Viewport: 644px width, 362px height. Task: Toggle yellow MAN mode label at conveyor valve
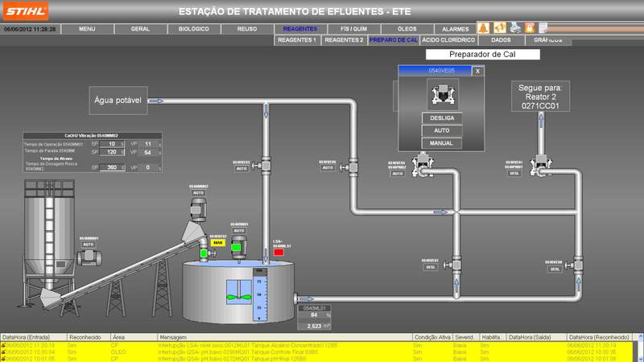tap(217, 243)
